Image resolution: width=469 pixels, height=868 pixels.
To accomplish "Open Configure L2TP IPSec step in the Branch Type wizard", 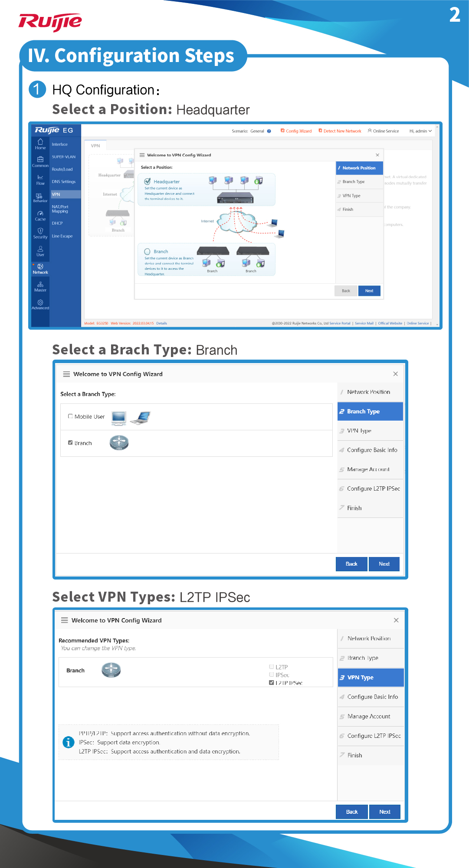I will pyautogui.click(x=371, y=489).
